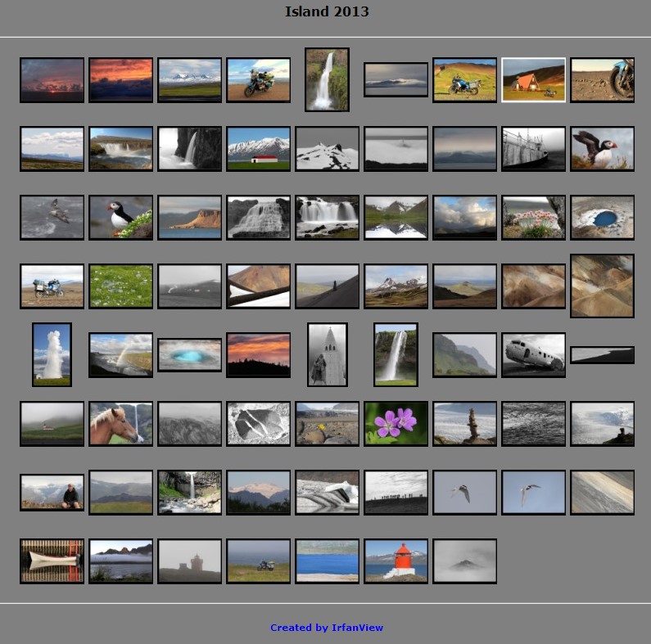Open the white boat at dock thumbnail

[x=52, y=561]
